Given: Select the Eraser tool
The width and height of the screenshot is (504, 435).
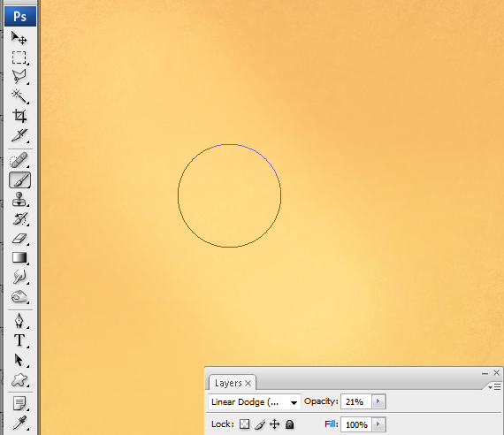Looking at the screenshot, I should click(x=19, y=239).
